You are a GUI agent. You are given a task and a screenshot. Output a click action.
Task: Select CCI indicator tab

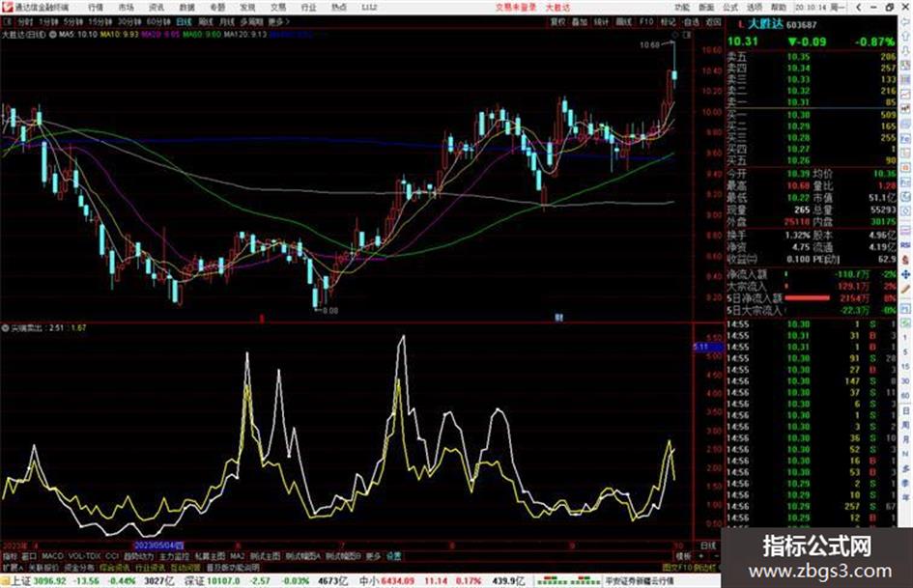pos(112,556)
